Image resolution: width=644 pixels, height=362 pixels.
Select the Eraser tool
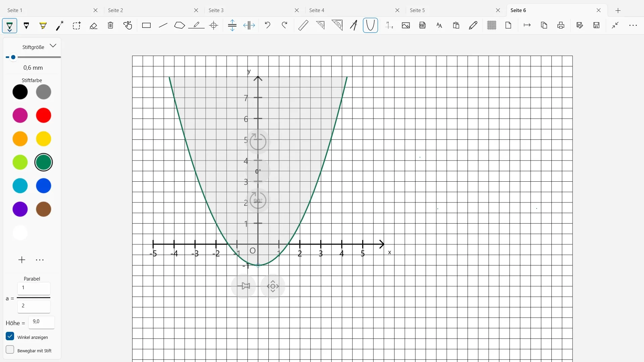94,25
